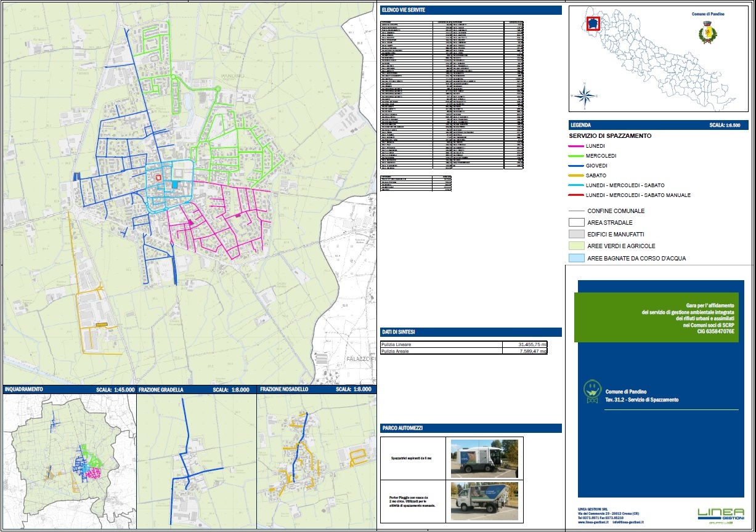Viewport: 756px width, 532px height.
Task: Click the AREE BAGNATE DA CORSO D'ACQUA swatch
Action: [x=578, y=258]
